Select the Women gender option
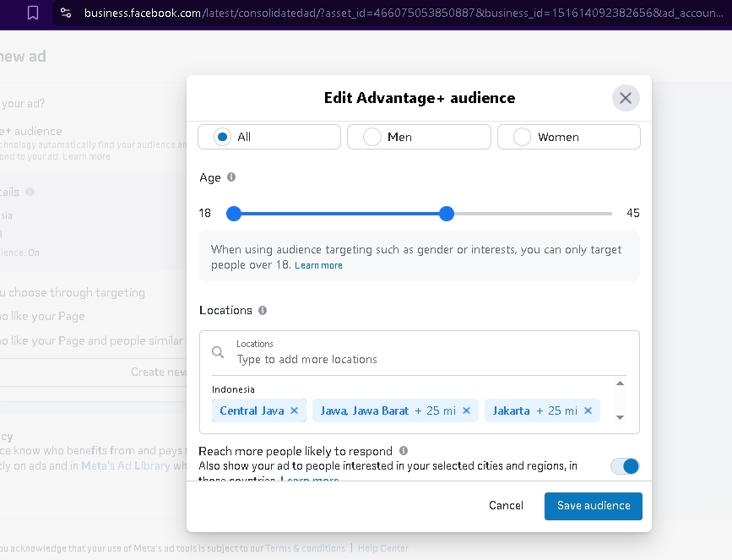This screenshot has height=560, width=732. [568, 137]
